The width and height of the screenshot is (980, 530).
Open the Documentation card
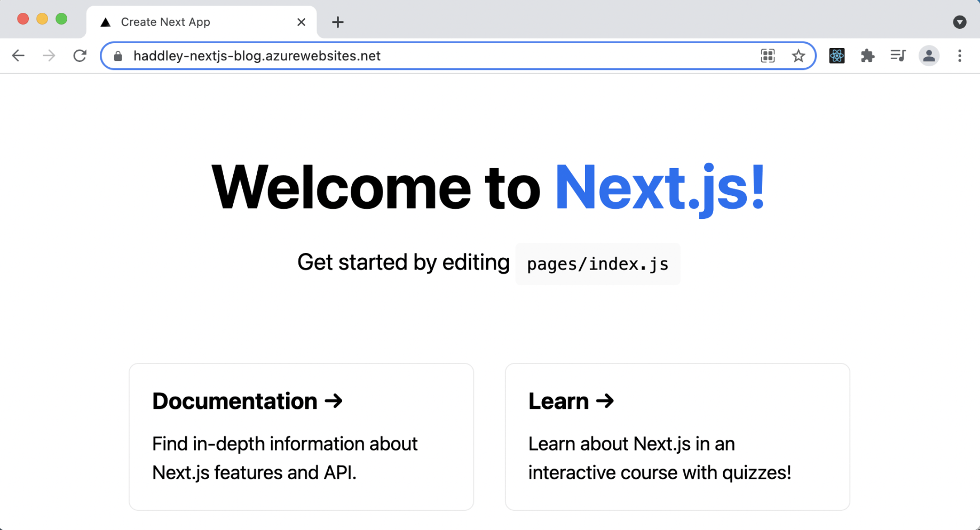301,436
